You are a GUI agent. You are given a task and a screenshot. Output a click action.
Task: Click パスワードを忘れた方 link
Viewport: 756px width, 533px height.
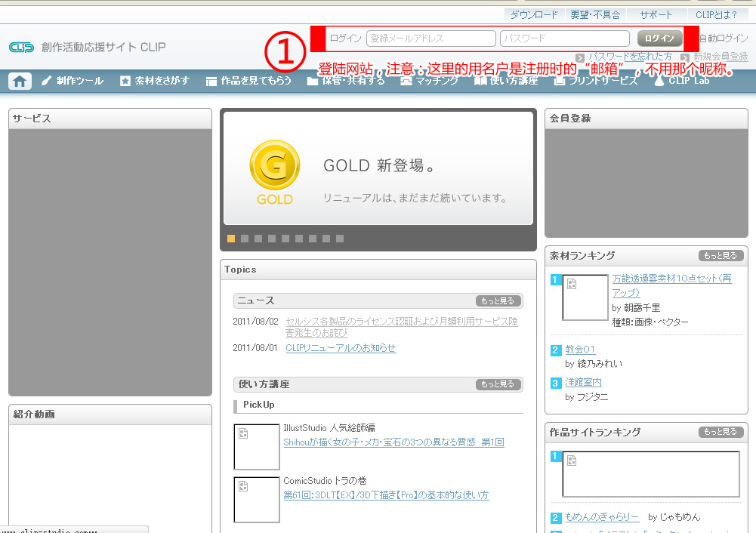(630, 57)
